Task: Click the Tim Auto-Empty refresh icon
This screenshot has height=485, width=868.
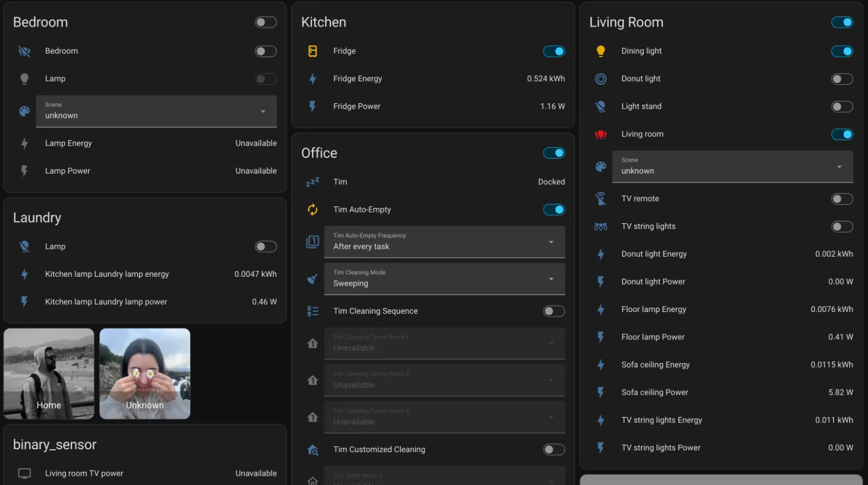Action: [x=312, y=209]
